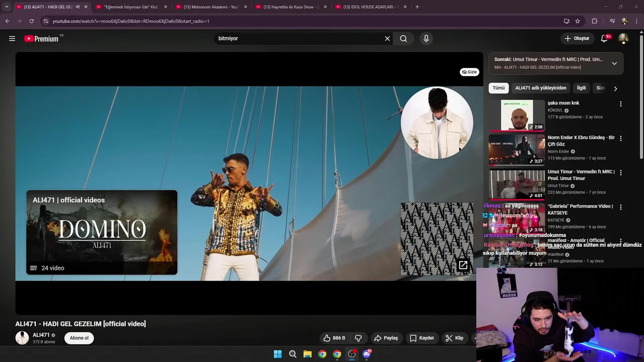View site information icon in address bar

(45, 21)
